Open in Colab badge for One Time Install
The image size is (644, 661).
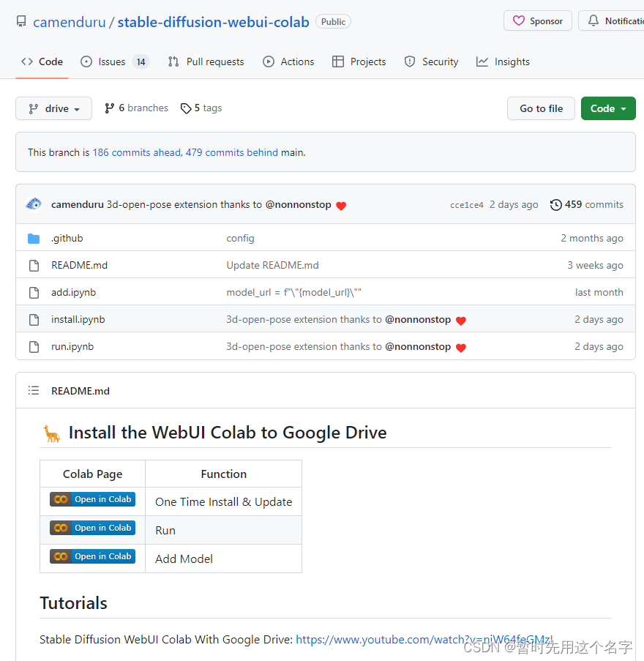92,499
